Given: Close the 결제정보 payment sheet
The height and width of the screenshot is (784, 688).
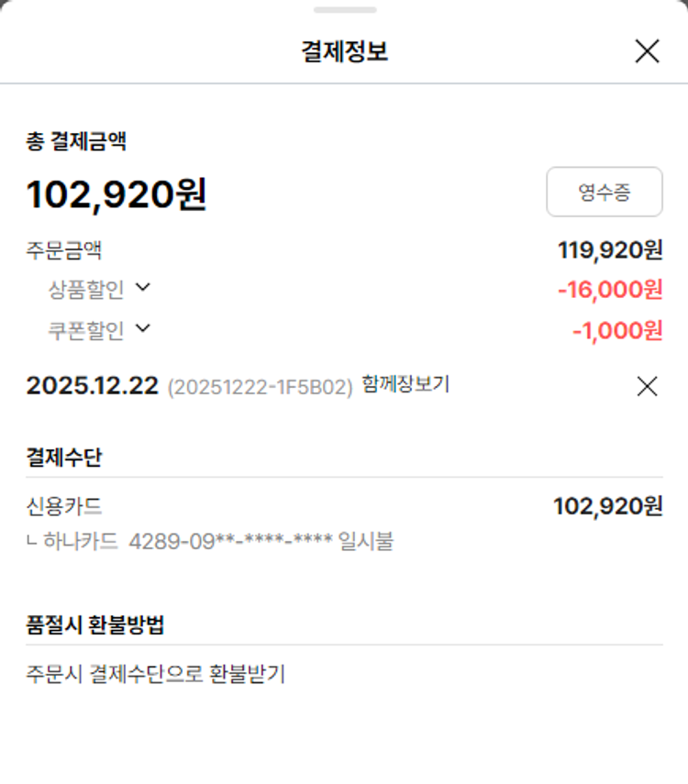Looking at the screenshot, I should tap(647, 51).
